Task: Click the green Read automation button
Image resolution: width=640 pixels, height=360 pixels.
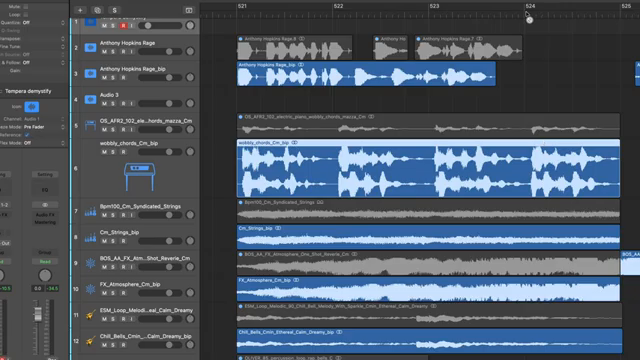Action: click(45, 262)
